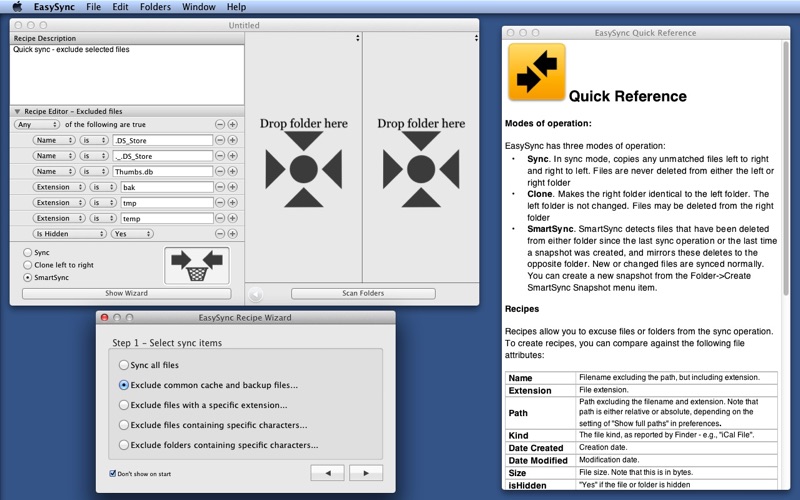Remove the bak extension rule
The image size is (800, 500).
tap(220, 187)
